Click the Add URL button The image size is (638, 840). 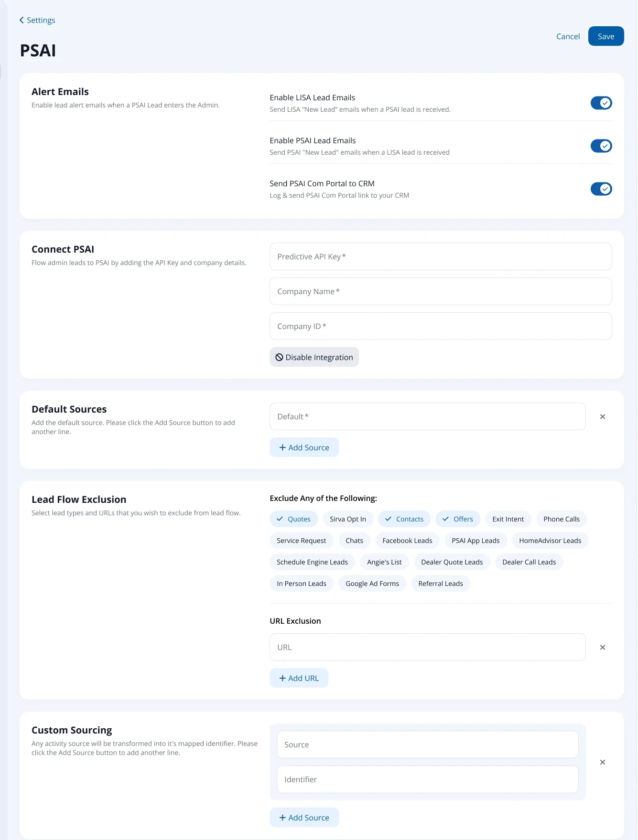tap(299, 678)
